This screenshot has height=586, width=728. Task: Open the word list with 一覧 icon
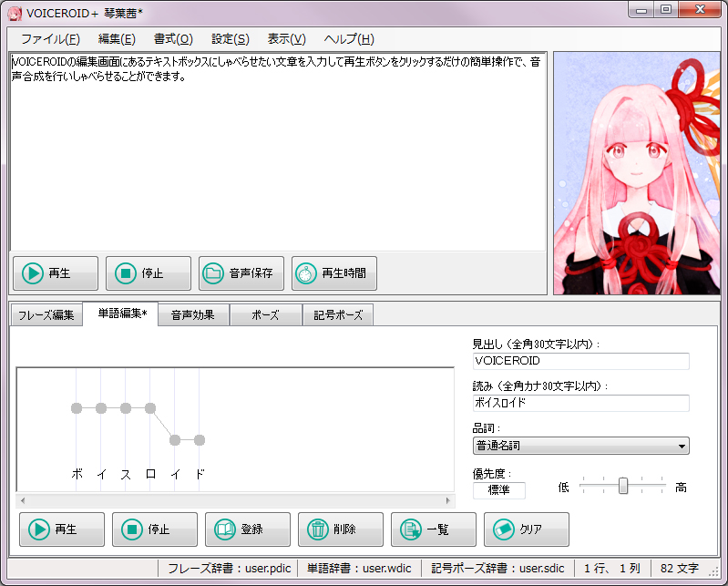coord(411,529)
